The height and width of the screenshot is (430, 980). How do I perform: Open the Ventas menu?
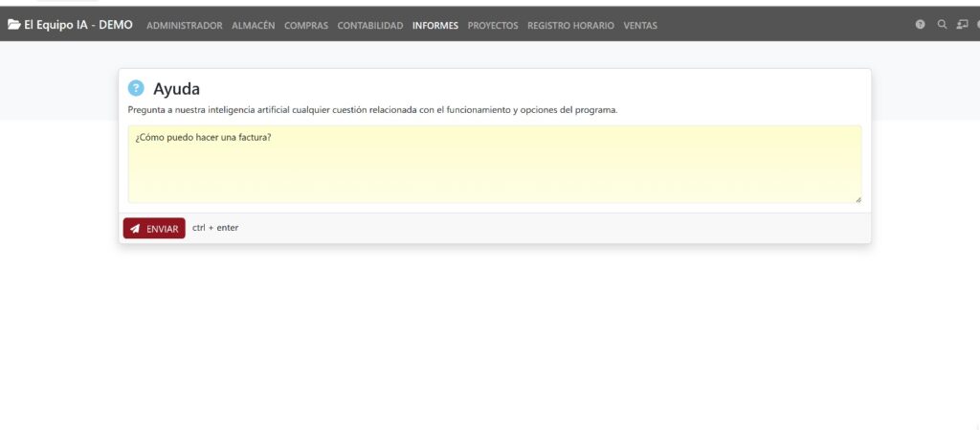640,26
